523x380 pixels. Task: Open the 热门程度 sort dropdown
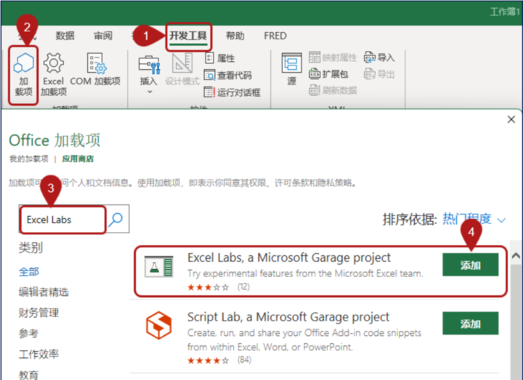pyautogui.click(x=474, y=219)
